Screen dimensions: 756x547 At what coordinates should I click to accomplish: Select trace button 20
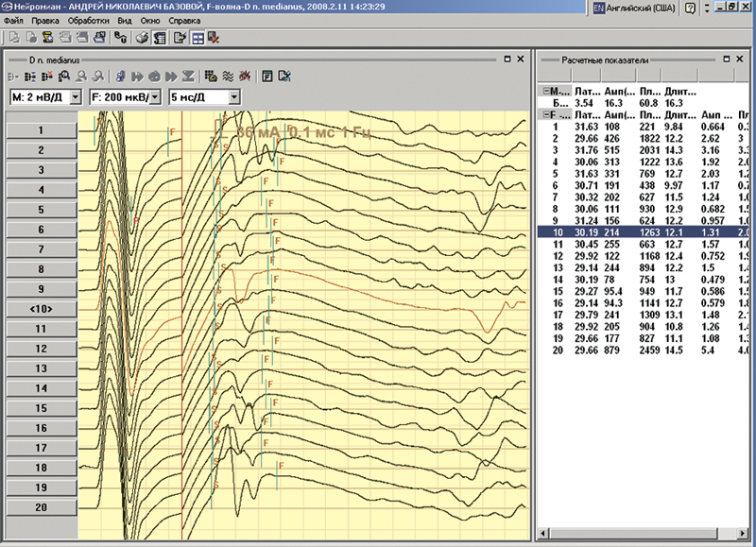(41, 507)
